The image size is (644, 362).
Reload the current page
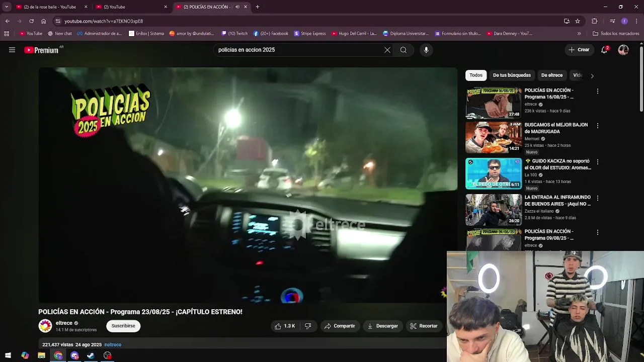click(31, 21)
